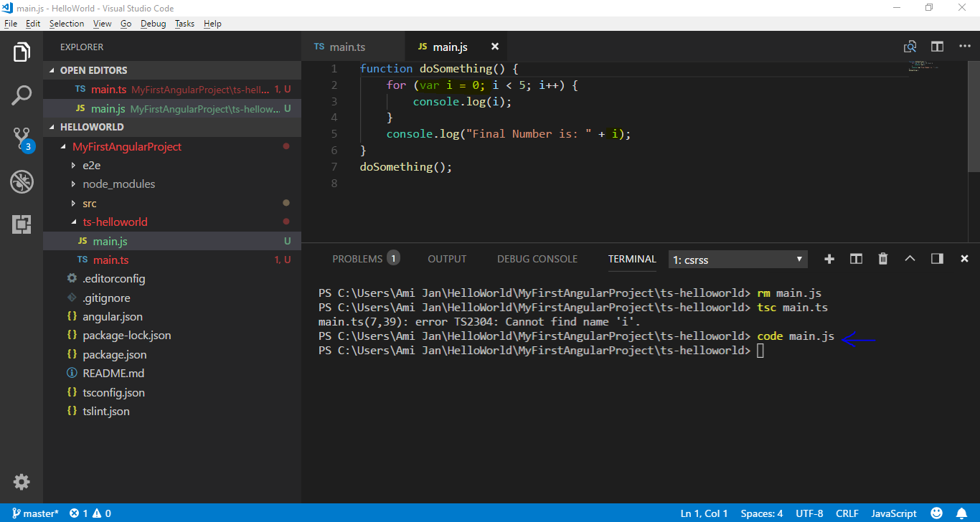Click the master* branch in status bar

pyautogui.click(x=35, y=513)
